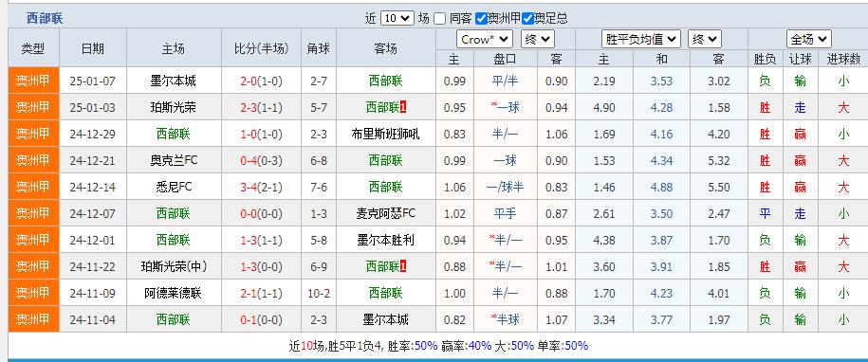Click score 1-3(1-1) on 24-12-01
This screenshot has height=362, width=868.
click(261, 241)
